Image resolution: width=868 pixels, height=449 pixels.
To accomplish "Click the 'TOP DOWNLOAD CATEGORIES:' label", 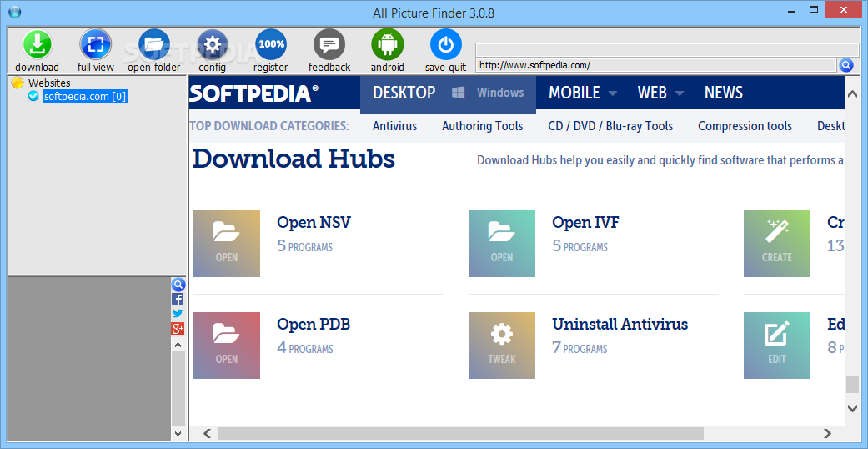I will 269,126.
